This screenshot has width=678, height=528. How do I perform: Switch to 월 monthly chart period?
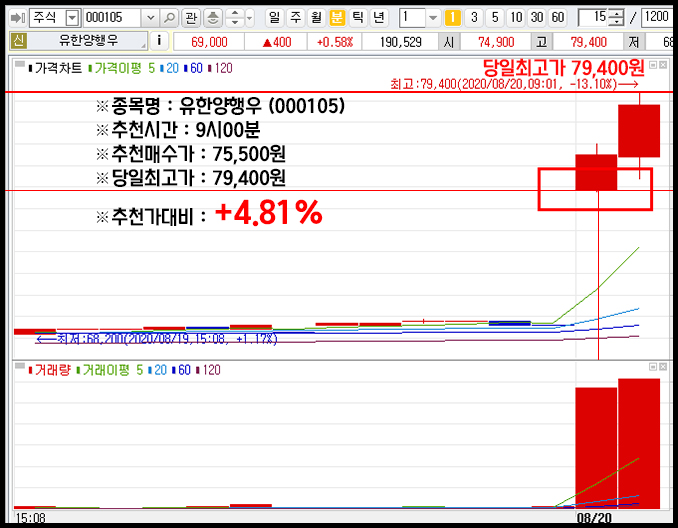(x=316, y=18)
